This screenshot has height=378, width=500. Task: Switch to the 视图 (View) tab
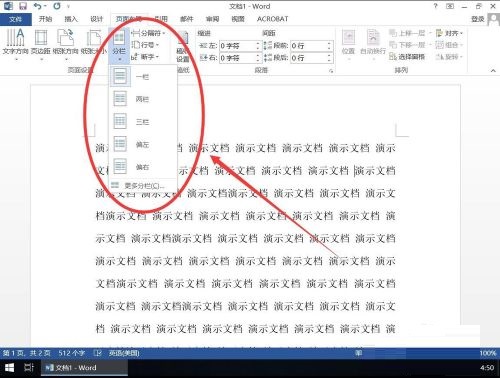[x=238, y=19]
